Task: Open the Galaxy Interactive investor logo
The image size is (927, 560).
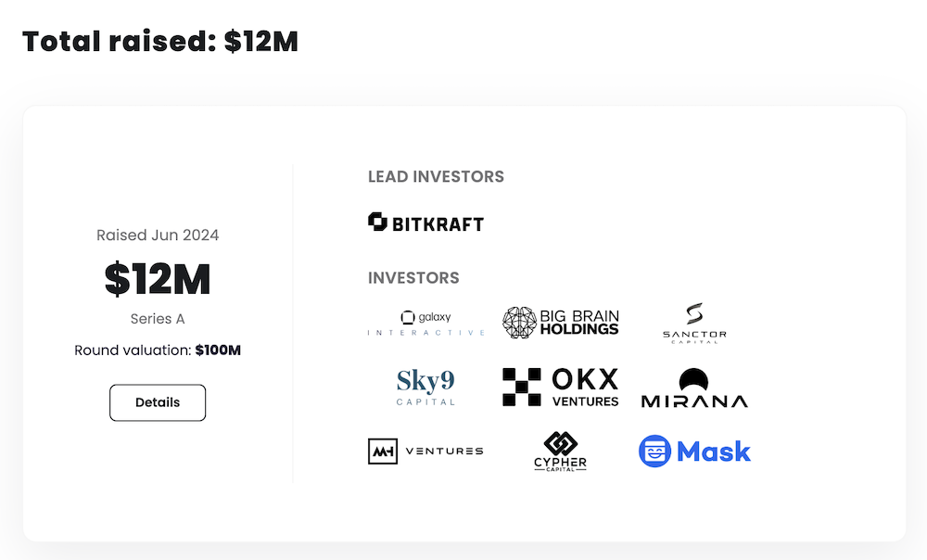Action: point(425,323)
